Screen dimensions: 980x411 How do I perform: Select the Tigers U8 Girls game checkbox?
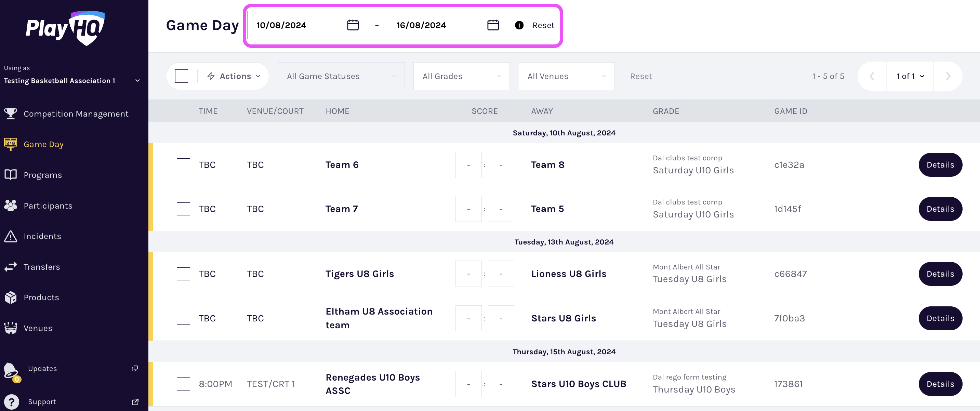tap(183, 274)
